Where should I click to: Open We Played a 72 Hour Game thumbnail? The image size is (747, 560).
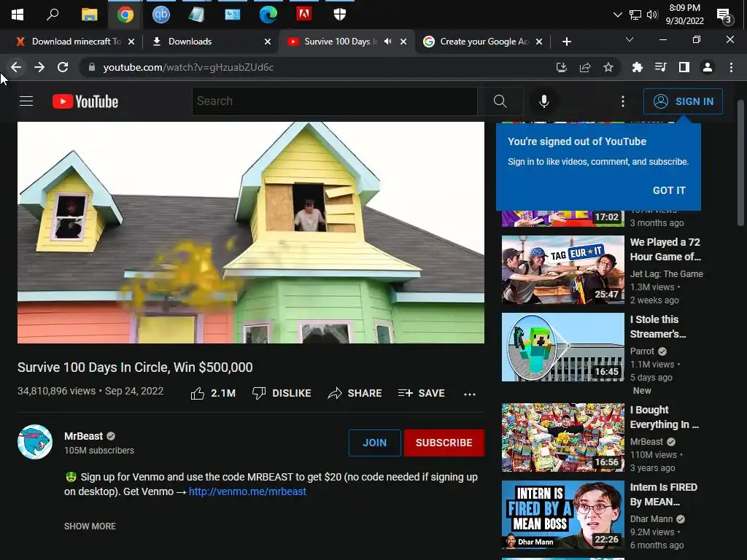click(x=562, y=270)
